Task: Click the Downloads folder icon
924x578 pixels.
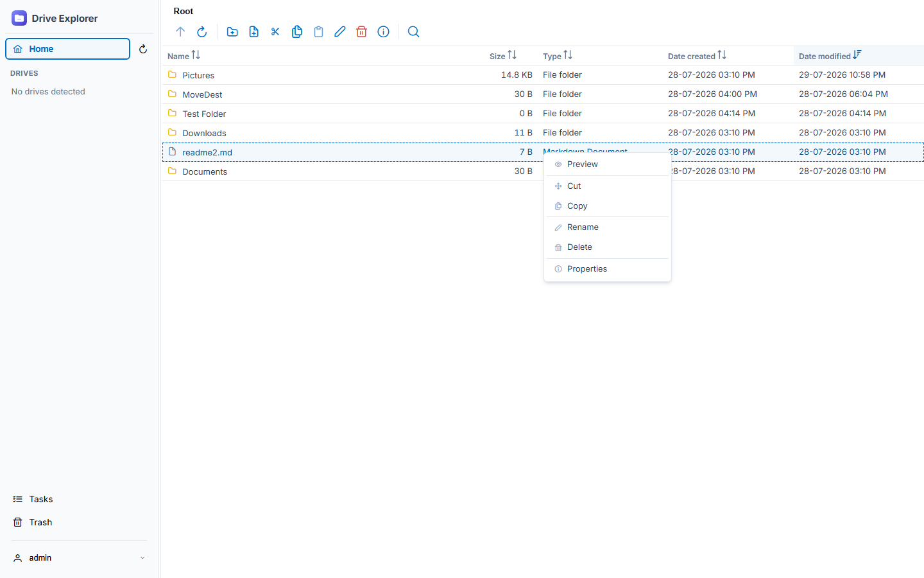Action: 172,132
